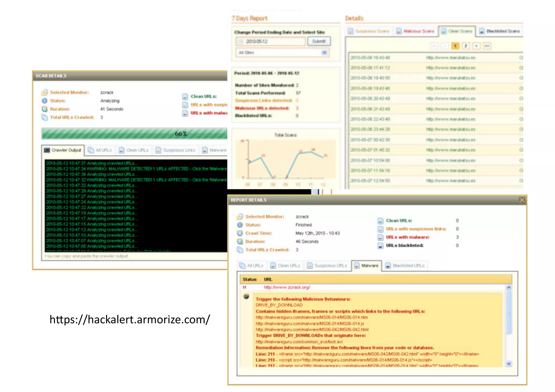Screen dimensions: 555x392
Task: Click next page arrow in Details
Action: pyautogui.click(x=476, y=46)
